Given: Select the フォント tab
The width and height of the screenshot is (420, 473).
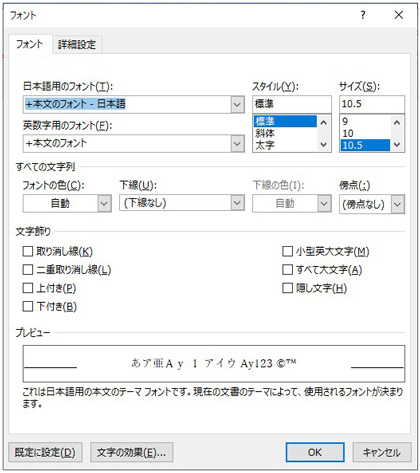Looking at the screenshot, I should [30, 44].
